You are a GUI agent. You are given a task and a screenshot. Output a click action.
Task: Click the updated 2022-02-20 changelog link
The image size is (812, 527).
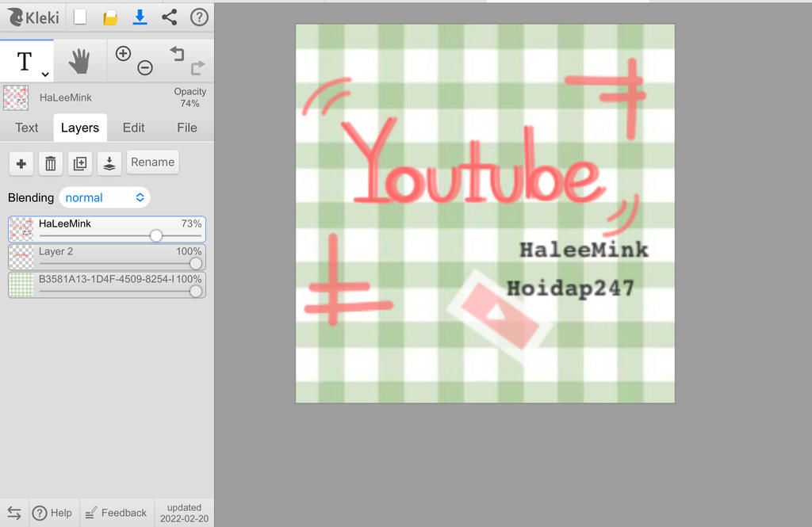[184, 513]
